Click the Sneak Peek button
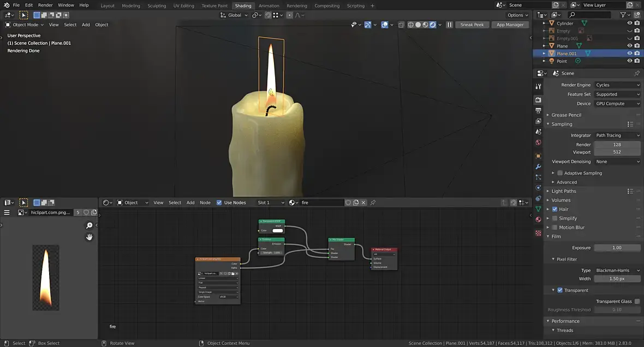Viewport: 644px width, 347px height. pos(472,25)
